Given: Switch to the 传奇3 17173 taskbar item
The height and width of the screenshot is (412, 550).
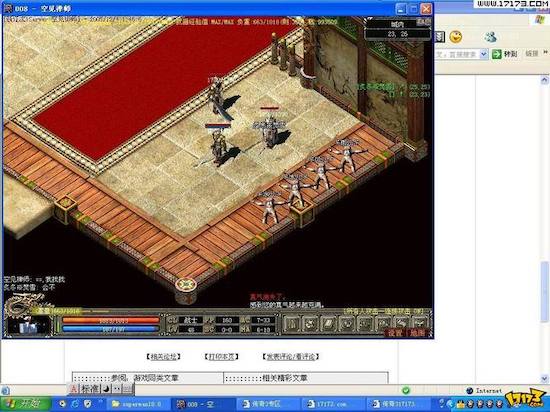Looking at the screenshot, I should pyautogui.click(x=398, y=404).
